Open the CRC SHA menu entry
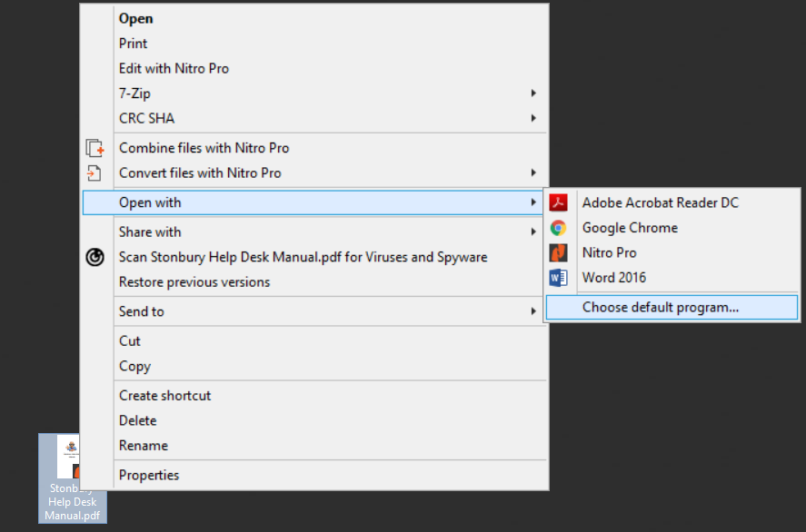The image size is (806, 532). coord(314,118)
